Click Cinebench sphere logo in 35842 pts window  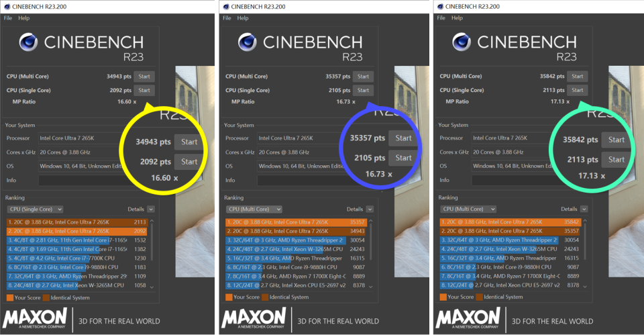tap(462, 42)
